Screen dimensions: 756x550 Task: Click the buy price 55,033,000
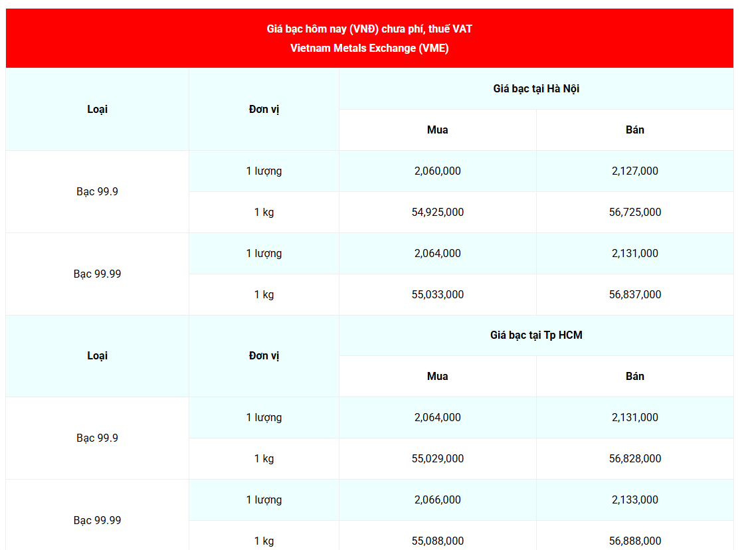(x=437, y=294)
